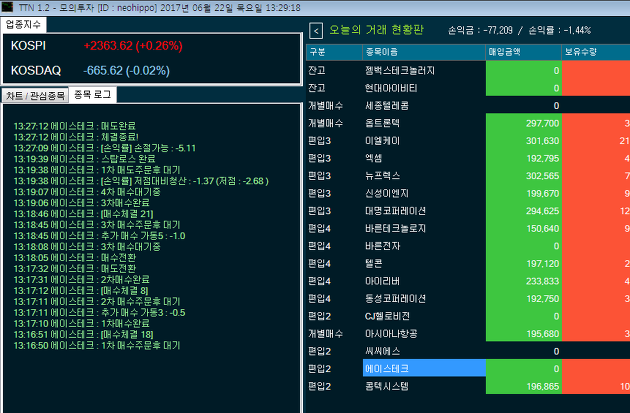Click the highlighted 에이스테크 stock name
This screenshot has height=413, width=630.
[x=424, y=368]
